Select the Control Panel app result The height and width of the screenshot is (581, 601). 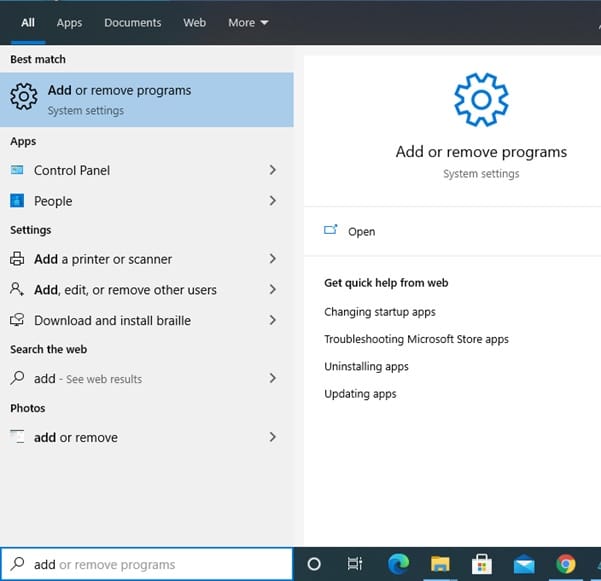(146, 170)
